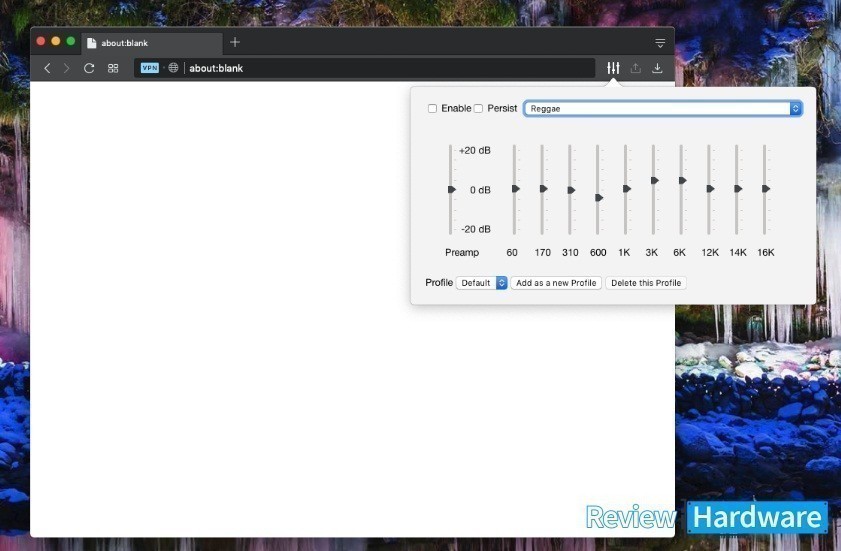Click the Preamp slider handle
The width and height of the screenshot is (841, 551).
(452, 189)
